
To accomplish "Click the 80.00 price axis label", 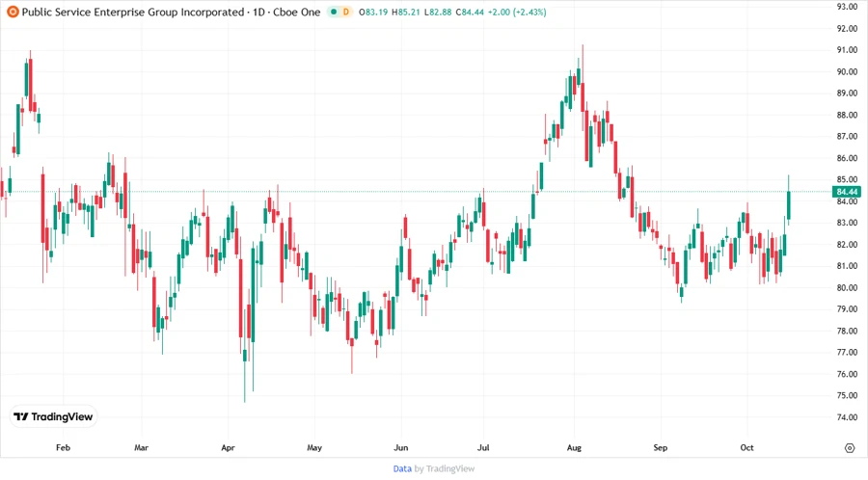I will (847, 288).
